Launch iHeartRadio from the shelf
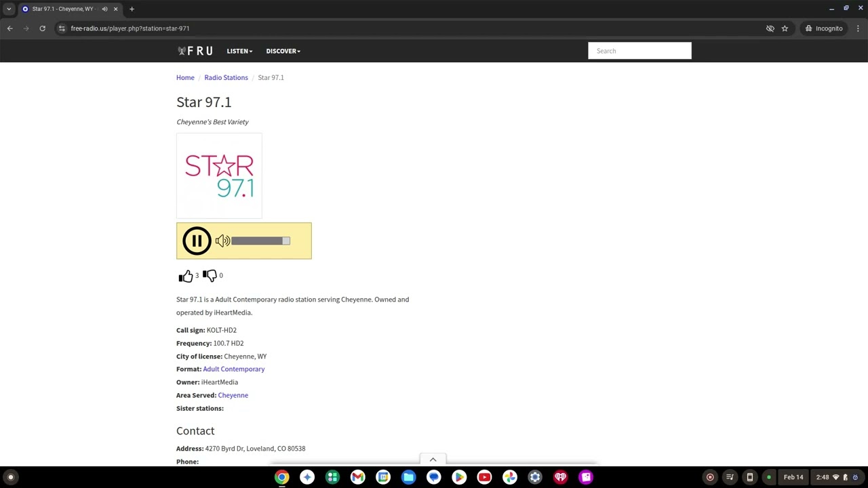The width and height of the screenshot is (868, 488). 560,477
